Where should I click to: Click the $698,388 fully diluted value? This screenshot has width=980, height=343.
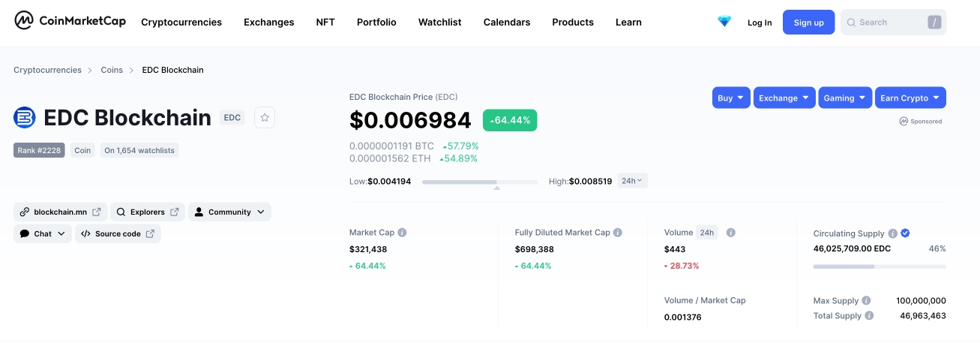535,249
